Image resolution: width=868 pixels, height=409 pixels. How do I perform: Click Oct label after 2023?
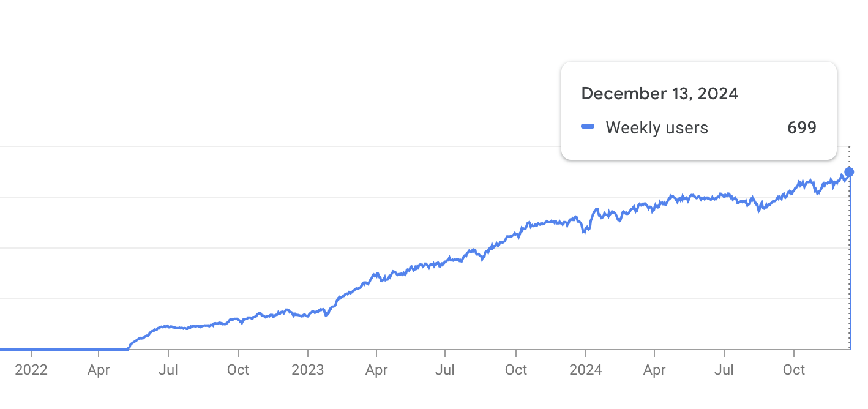point(516,370)
